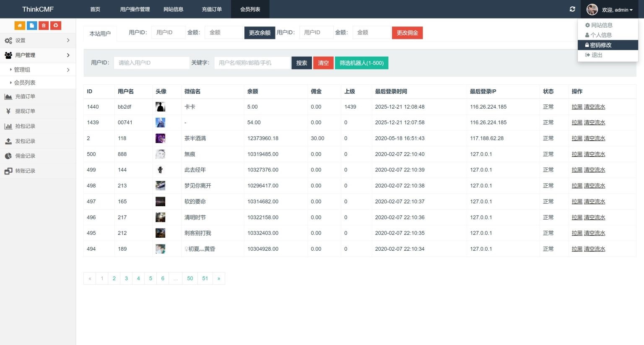644x345 pixels.
Task: Open avatar of user bb2df
Action: click(160, 107)
